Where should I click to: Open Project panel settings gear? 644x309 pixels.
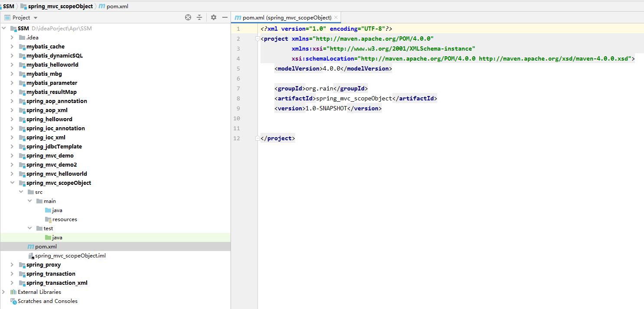click(213, 17)
